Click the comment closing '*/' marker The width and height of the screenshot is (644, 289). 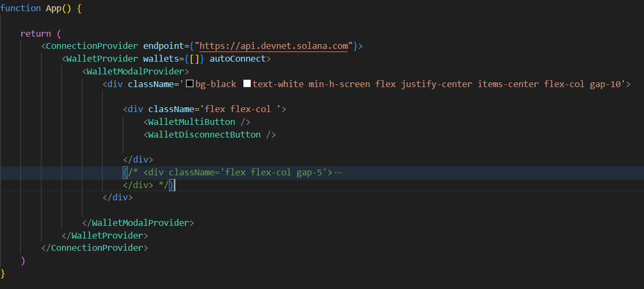coord(164,185)
